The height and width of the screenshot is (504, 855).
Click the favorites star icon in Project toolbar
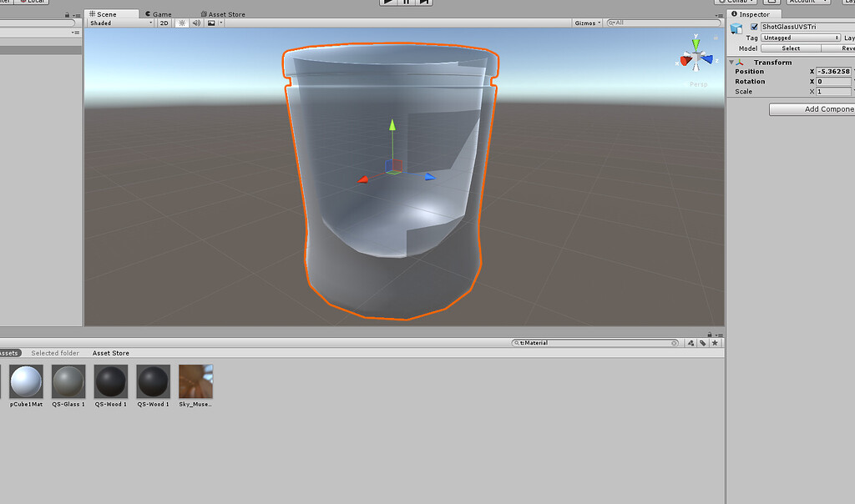pos(715,342)
